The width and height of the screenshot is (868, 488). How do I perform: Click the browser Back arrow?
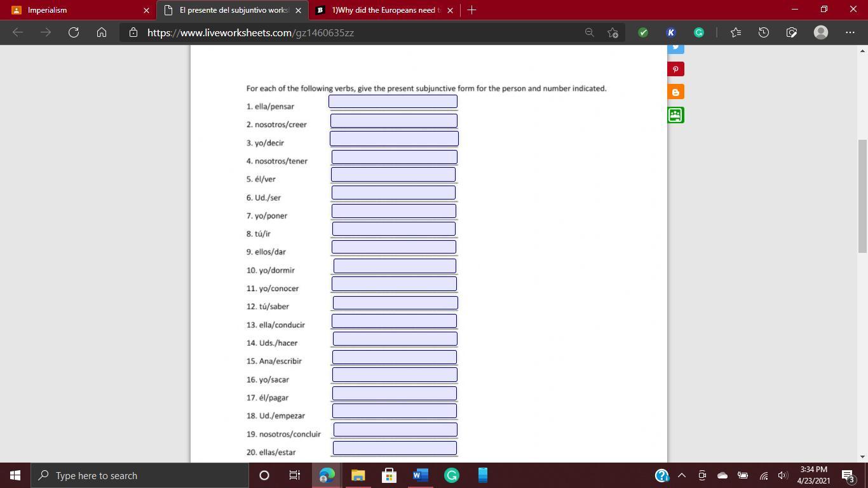pyautogui.click(x=18, y=32)
